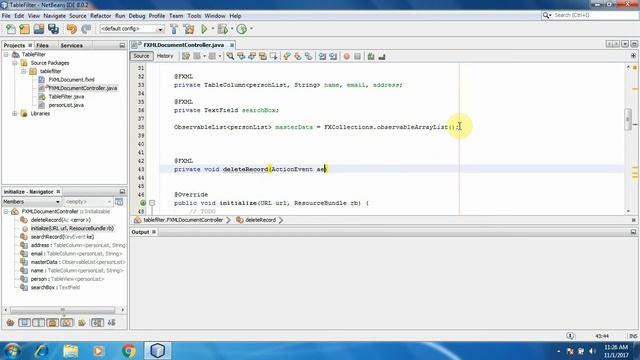
Task: Click the Stop Macro Recording icon
Action: 358,56
